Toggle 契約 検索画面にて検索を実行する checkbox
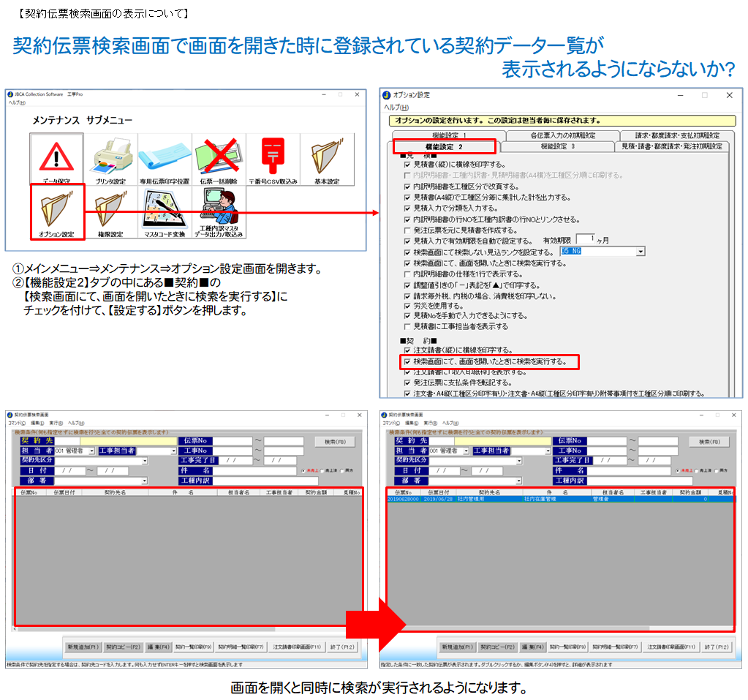Image resolution: width=748 pixels, height=700 pixels. click(407, 361)
